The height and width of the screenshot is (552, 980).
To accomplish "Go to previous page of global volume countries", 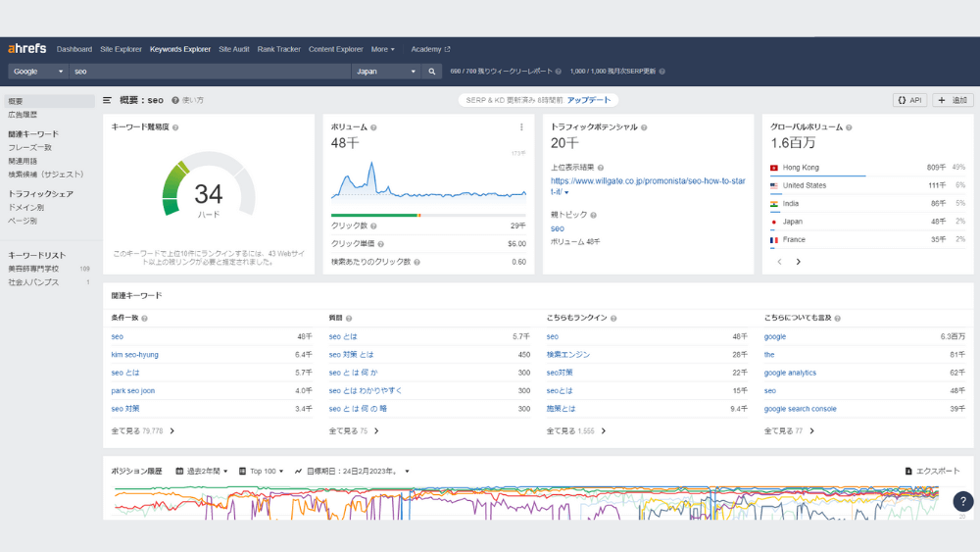I will coord(779,262).
